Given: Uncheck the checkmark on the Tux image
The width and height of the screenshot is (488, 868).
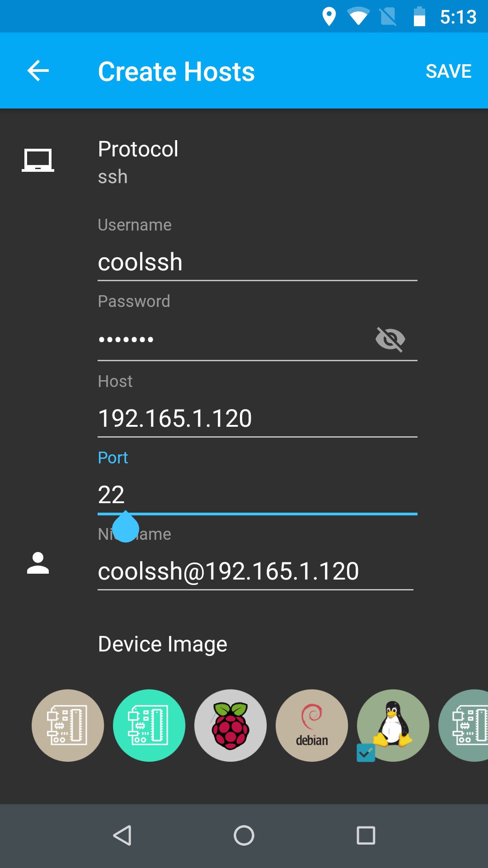Looking at the screenshot, I should coord(366,753).
